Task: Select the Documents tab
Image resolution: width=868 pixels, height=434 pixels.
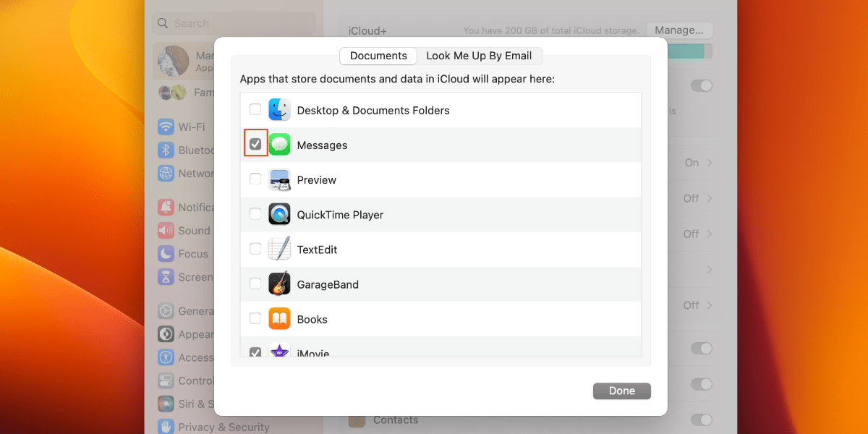Action: pyautogui.click(x=378, y=56)
